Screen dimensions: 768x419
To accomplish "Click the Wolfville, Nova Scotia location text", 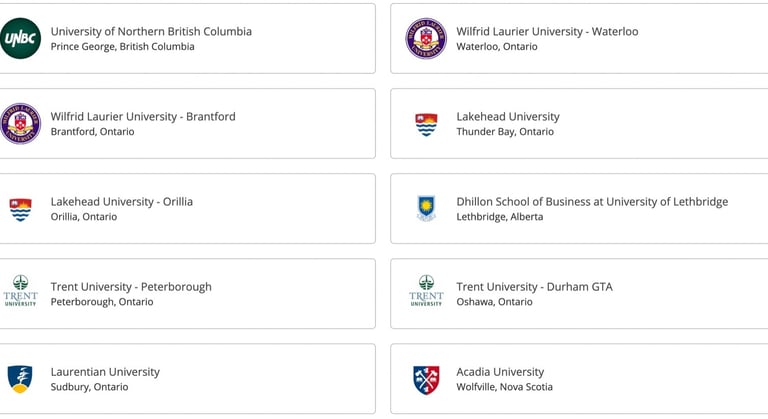I will (504, 387).
